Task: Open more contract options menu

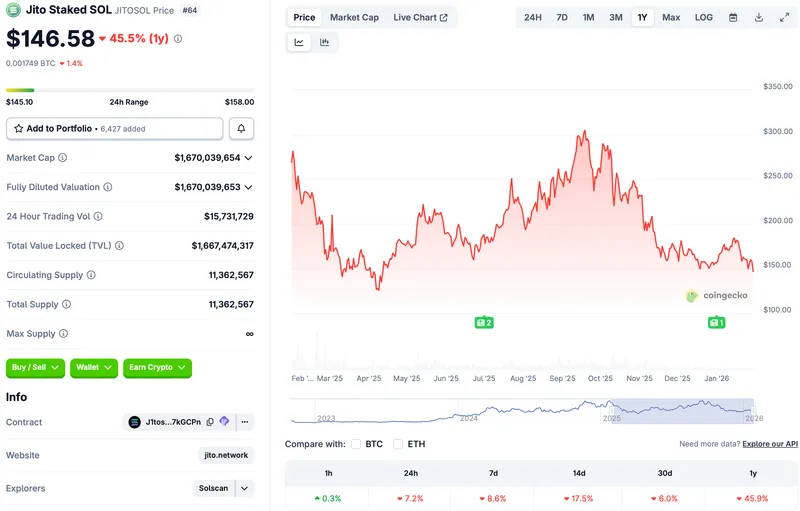Action: (245, 422)
